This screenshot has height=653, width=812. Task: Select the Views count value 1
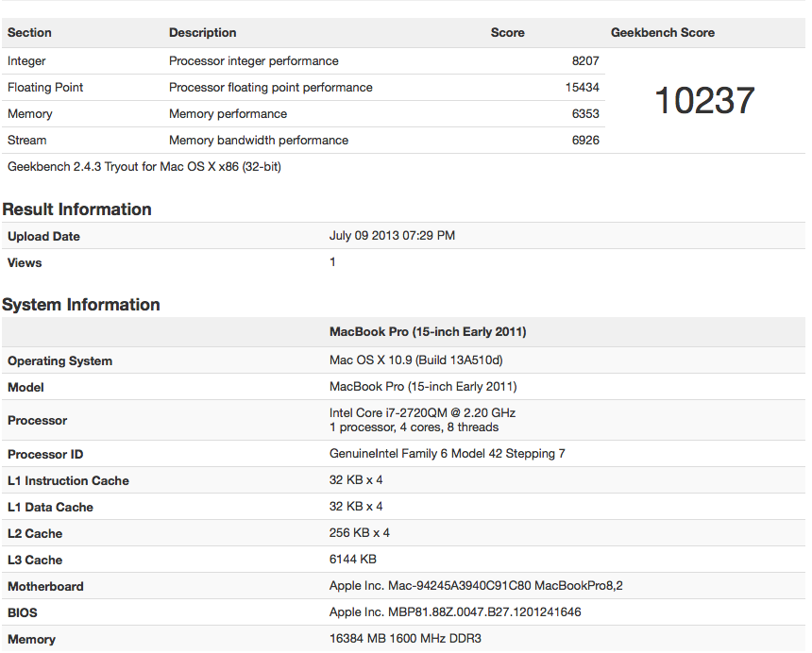click(x=332, y=261)
